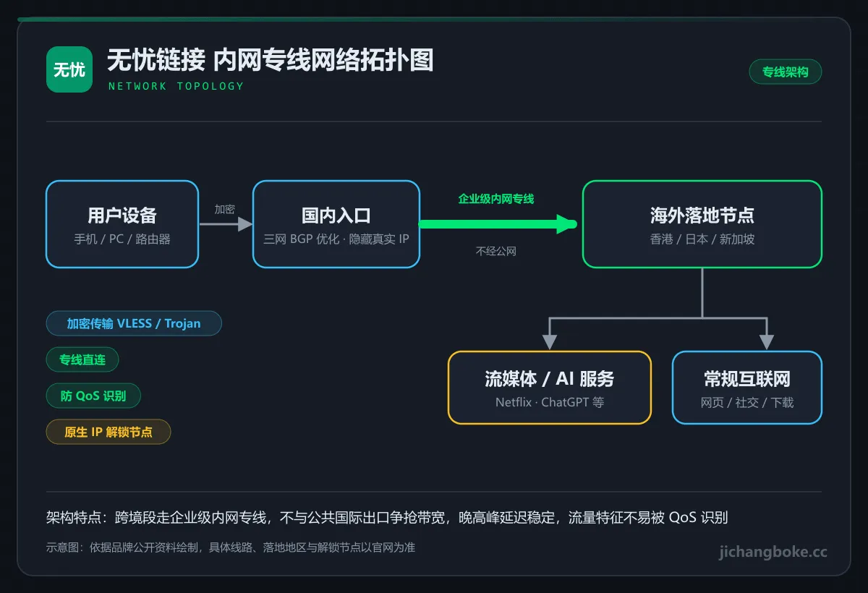This screenshot has width=868, height=593.
Task: Click the jichangboke.cc text
Action: [773, 553]
